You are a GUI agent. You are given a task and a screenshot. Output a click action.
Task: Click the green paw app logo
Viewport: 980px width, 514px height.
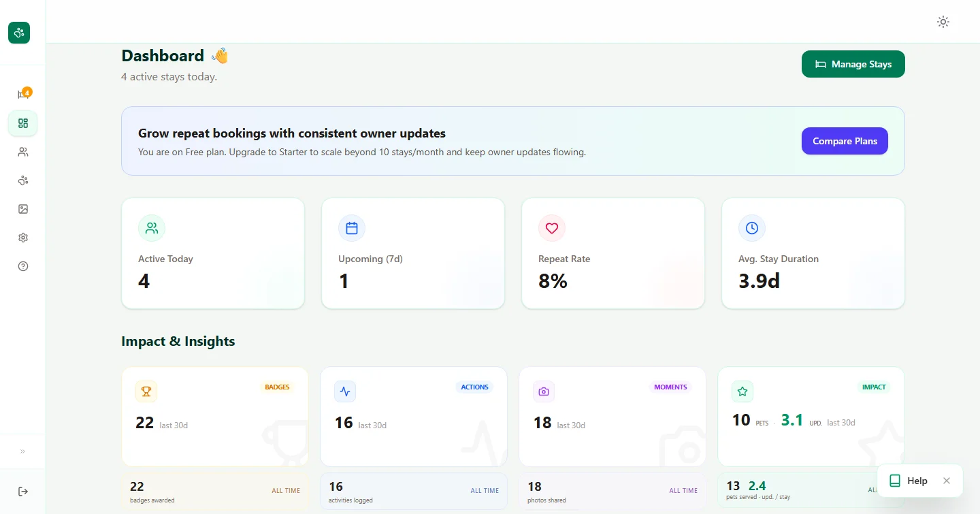point(19,32)
